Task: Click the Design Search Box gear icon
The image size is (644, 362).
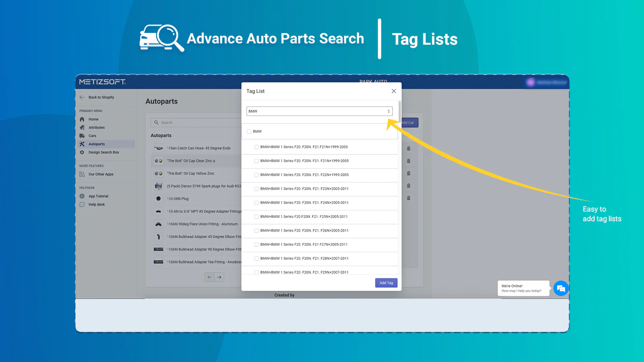Action: pyautogui.click(x=82, y=152)
